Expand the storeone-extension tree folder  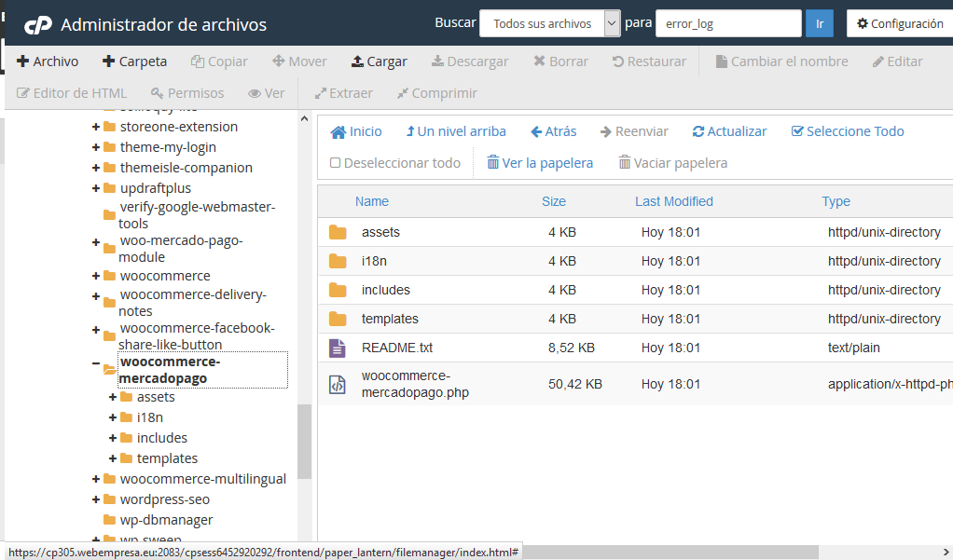pyautogui.click(x=96, y=127)
